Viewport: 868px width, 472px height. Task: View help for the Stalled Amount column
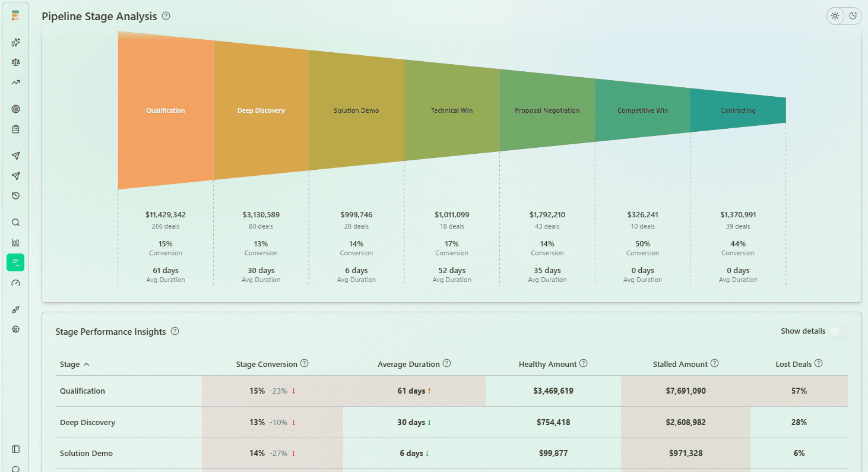pyautogui.click(x=715, y=363)
